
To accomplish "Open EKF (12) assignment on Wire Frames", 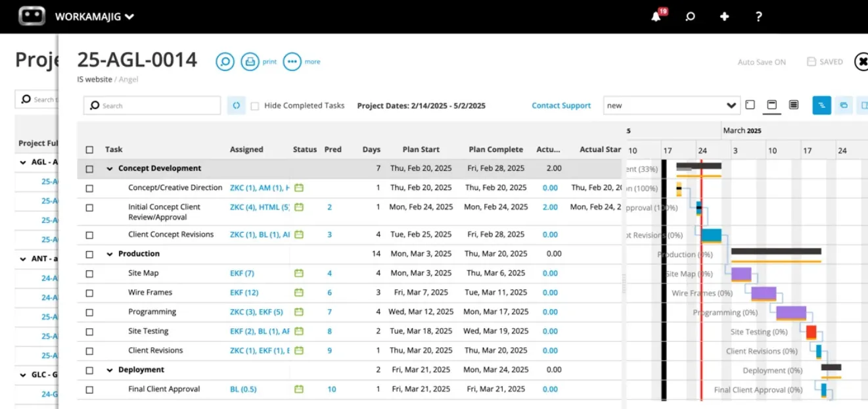I will 244,293.
